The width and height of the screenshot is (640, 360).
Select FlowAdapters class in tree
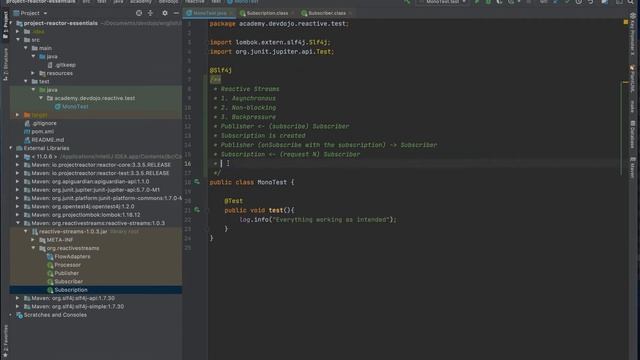pyautogui.click(x=72, y=256)
